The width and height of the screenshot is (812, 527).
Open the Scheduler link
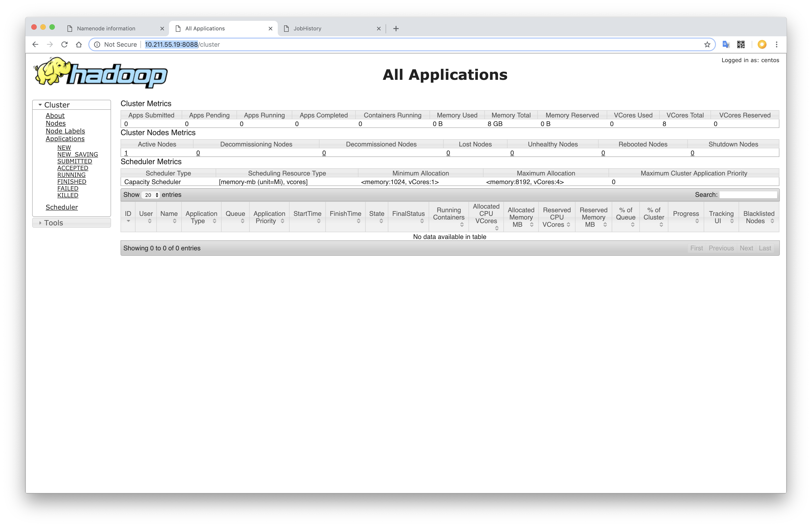click(62, 207)
